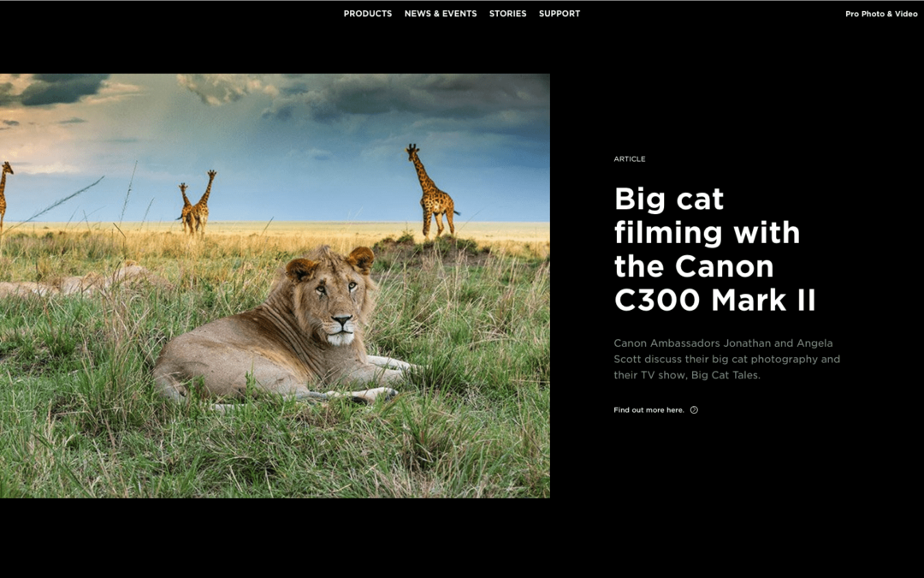Click the giraffe at the photo's left edge
Image resolution: width=924 pixels, height=578 pixels.
click(x=5, y=196)
